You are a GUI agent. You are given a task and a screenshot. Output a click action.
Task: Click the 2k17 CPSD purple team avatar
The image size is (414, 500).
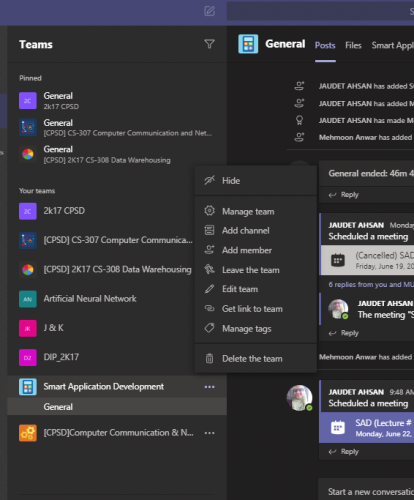tap(28, 211)
